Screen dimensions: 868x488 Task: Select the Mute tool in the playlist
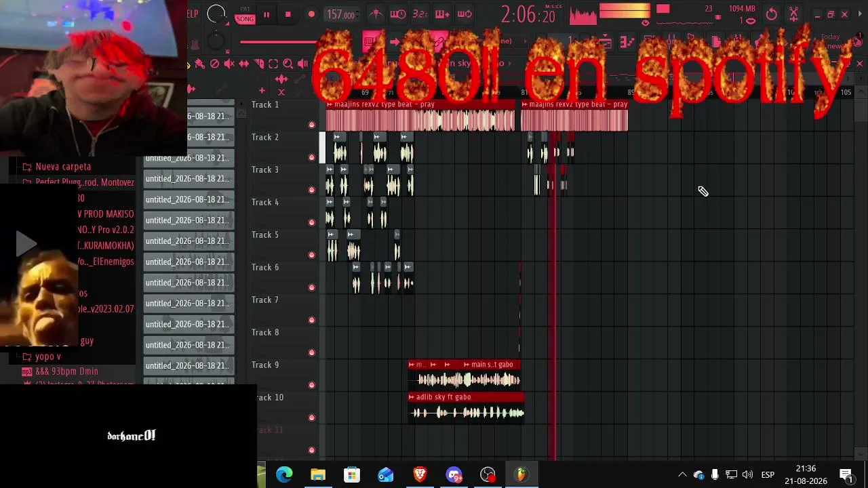coord(229,64)
